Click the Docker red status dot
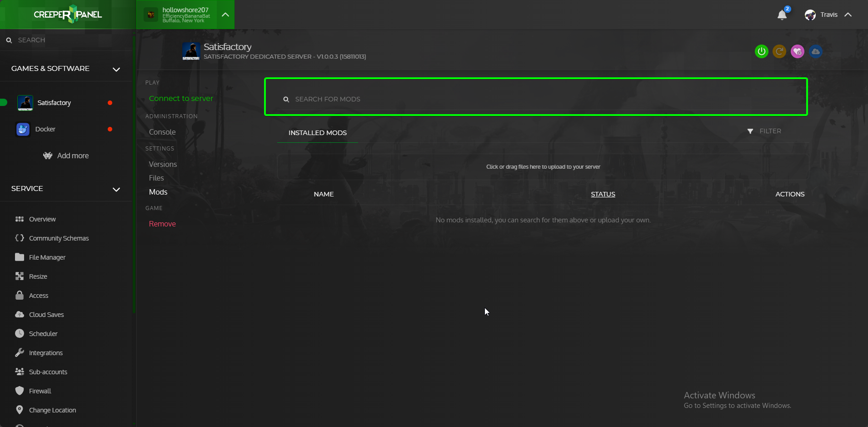 tap(110, 129)
